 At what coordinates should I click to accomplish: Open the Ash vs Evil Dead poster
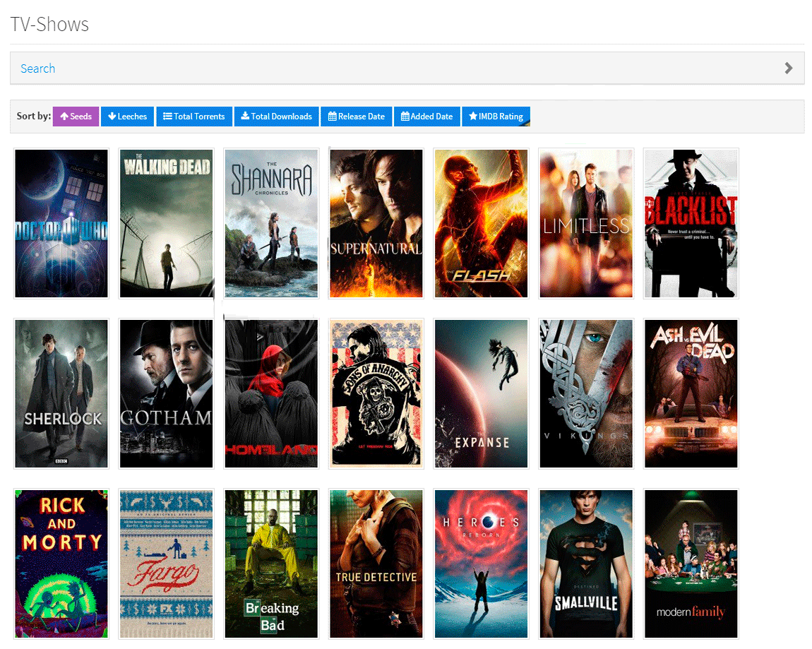(x=691, y=393)
